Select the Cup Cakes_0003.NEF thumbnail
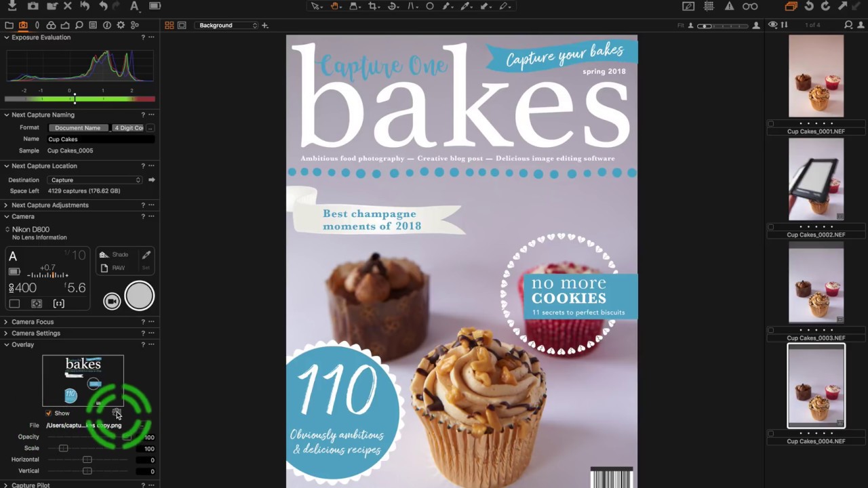Viewport: 868px width, 488px height. (x=816, y=283)
